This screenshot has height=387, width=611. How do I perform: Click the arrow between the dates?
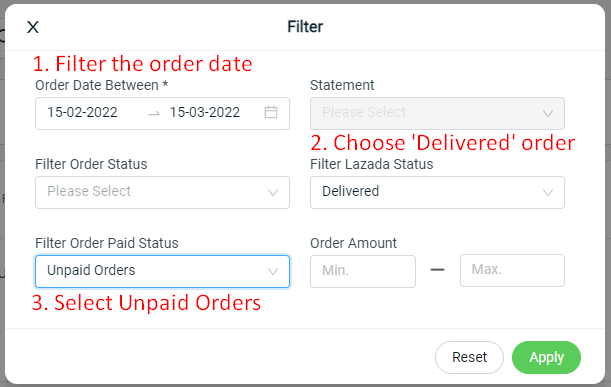(x=154, y=113)
